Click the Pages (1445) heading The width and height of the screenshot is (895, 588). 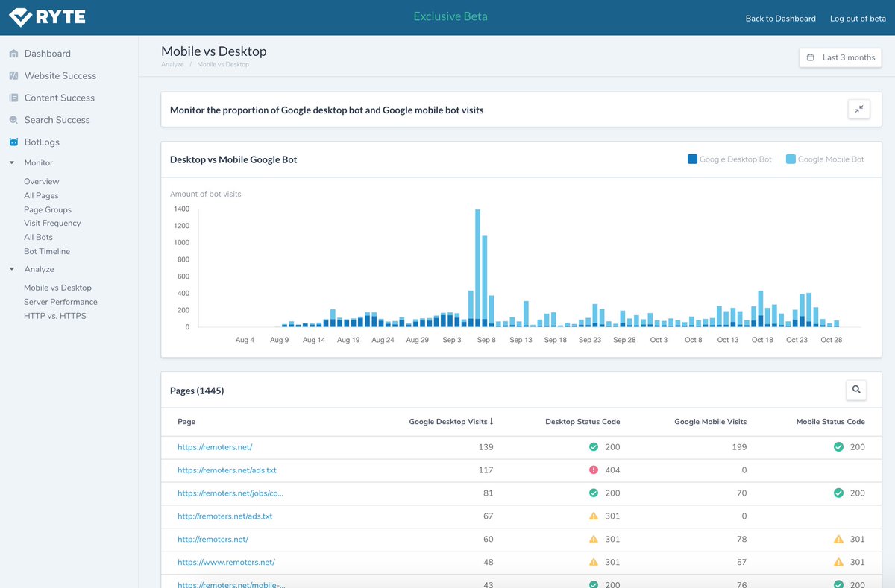197,391
